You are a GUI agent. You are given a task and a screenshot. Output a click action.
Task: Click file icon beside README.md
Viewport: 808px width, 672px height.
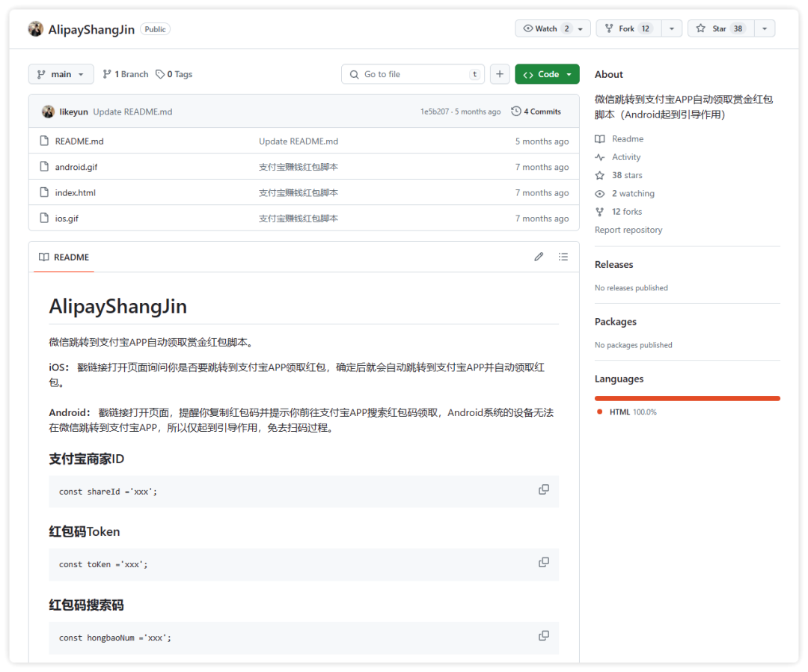[x=44, y=141]
